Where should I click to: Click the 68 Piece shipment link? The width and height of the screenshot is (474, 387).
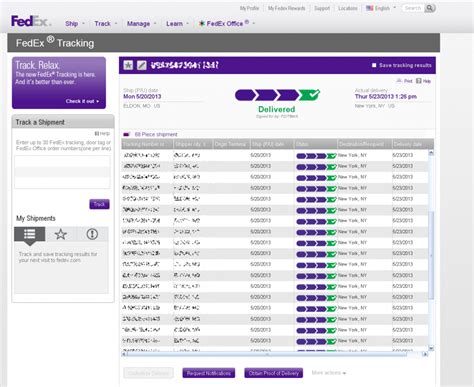tap(156, 134)
